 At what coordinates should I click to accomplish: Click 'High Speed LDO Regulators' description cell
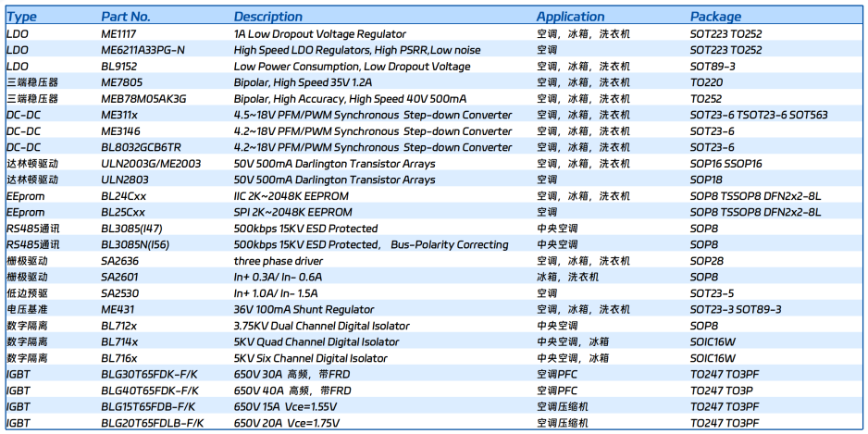click(357, 50)
